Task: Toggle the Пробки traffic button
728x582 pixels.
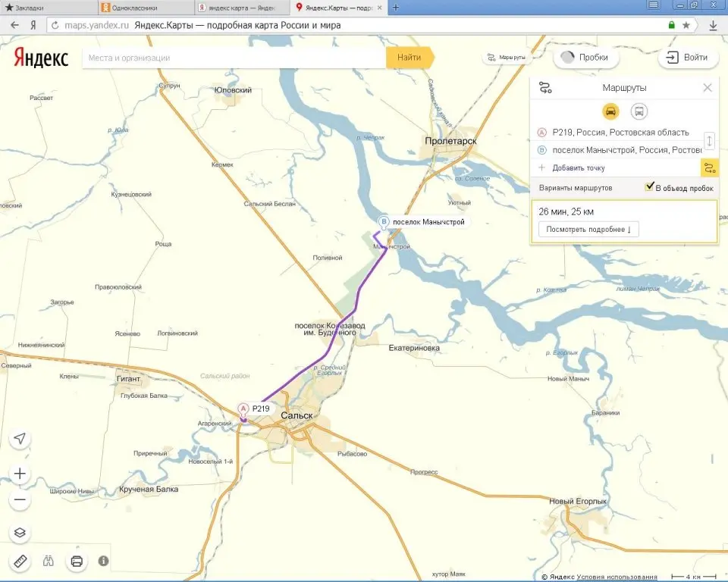Action: coord(586,58)
